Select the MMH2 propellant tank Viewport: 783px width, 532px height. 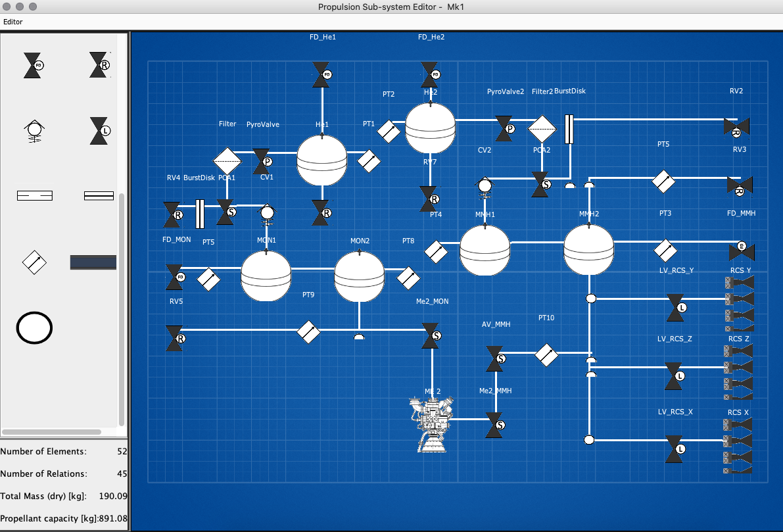coord(589,249)
